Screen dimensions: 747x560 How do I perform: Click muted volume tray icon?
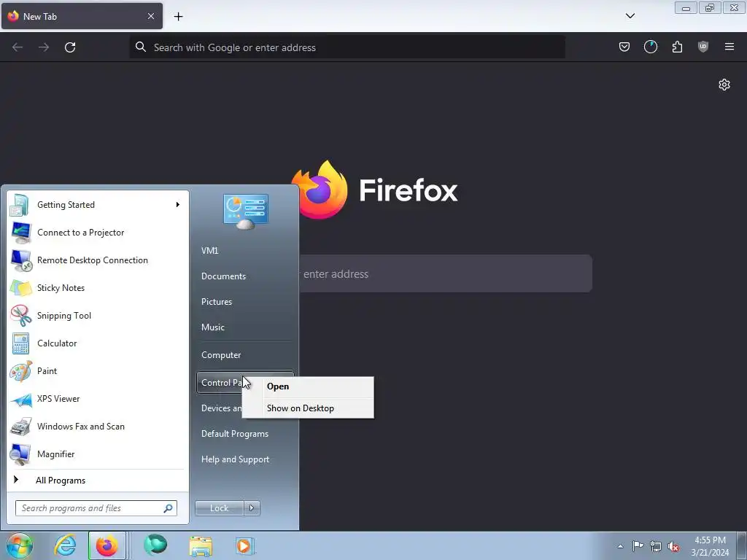coord(673,546)
